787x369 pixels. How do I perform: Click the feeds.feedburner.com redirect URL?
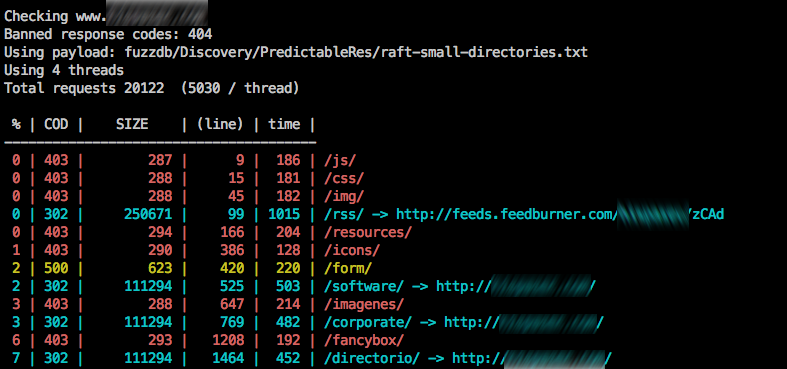click(560, 214)
